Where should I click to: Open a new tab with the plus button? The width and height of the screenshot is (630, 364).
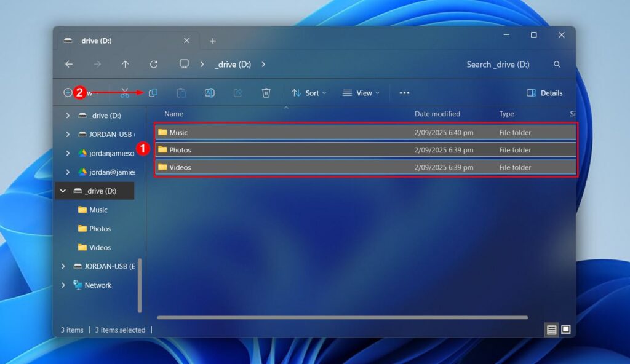(x=213, y=41)
